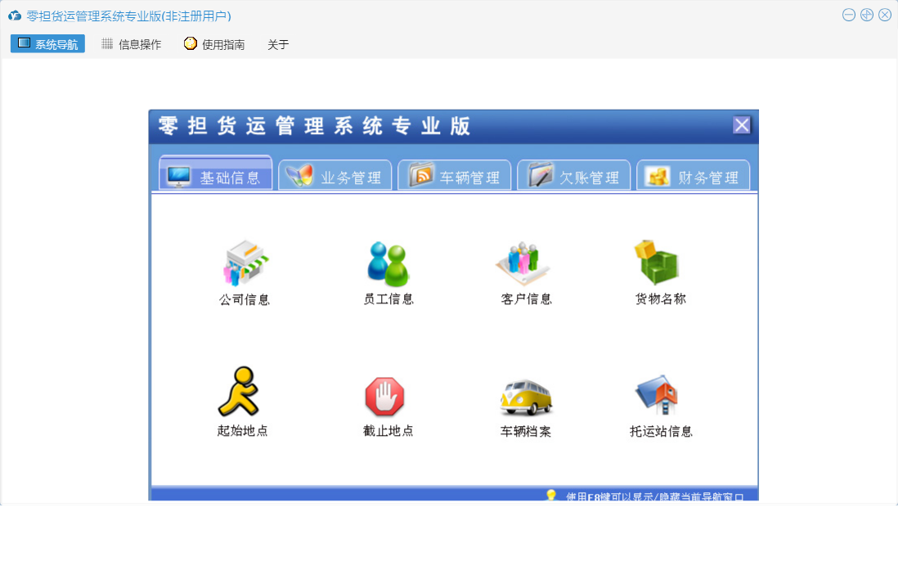This screenshot has height=588, width=898.
Task: Switch to the 车辆管理 tab
Action: 455,177
